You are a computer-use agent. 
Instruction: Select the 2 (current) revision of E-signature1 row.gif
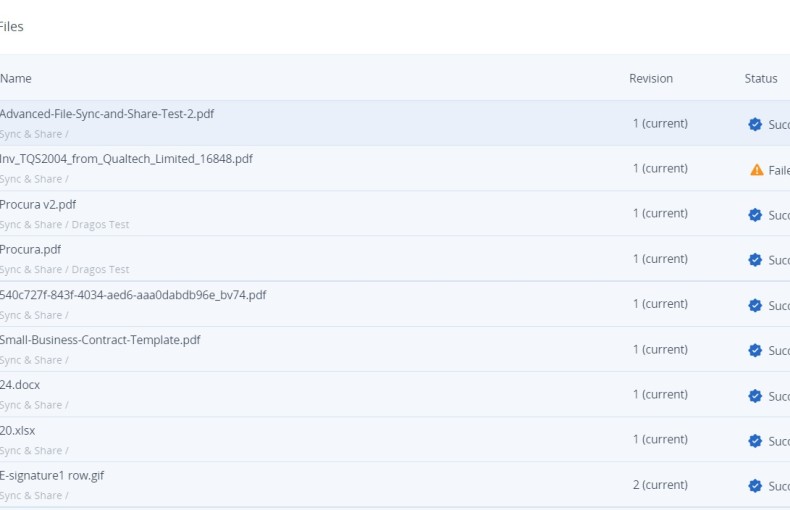coord(659,485)
